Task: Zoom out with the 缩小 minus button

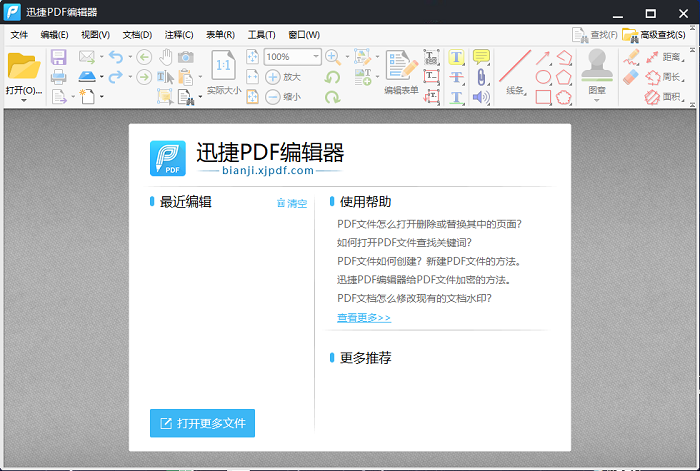Action: (x=283, y=96)
